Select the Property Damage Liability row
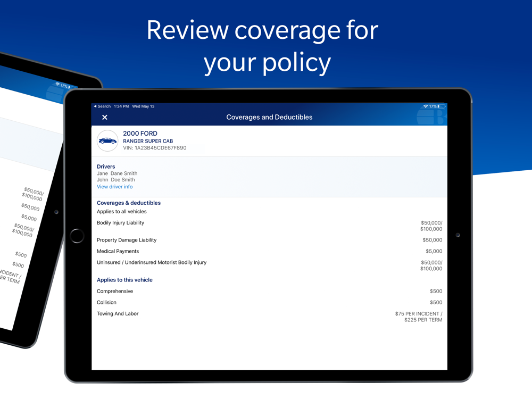The image size is (532, 399). (269, 240)
